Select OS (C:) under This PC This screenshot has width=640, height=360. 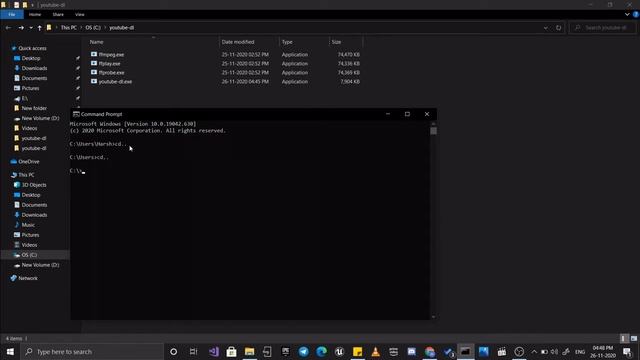[29, 255]
